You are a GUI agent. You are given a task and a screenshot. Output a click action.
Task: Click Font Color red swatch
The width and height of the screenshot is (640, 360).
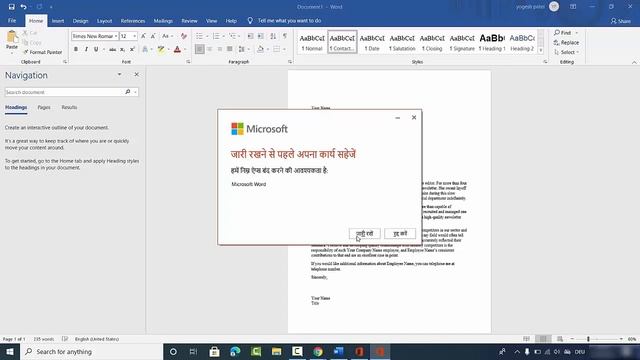coord(177,49)
